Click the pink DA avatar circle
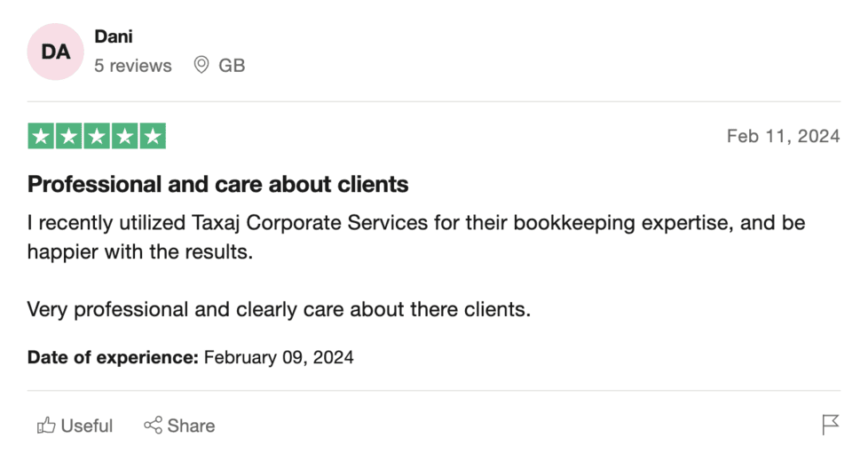Screen dimensions: 868x454 pos(55,52)
